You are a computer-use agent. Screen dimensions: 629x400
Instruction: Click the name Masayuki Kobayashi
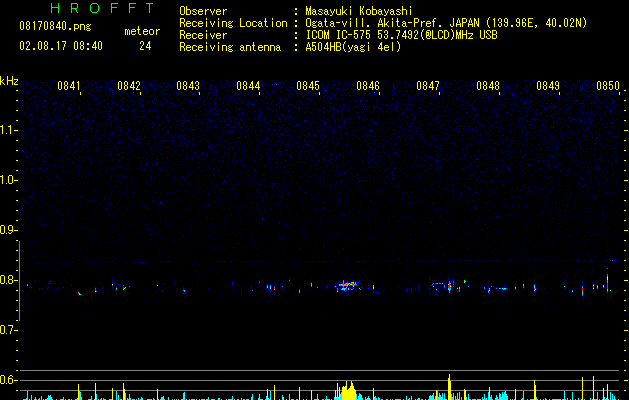(359, 11)
